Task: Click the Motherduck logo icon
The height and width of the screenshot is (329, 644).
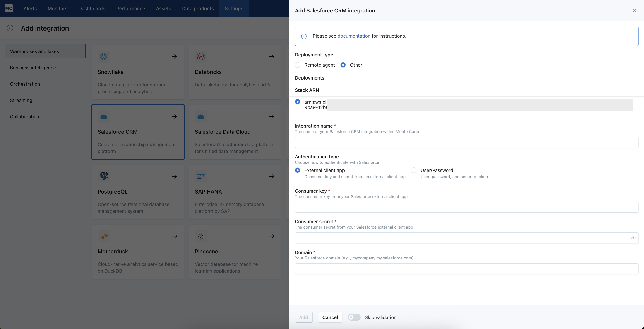Action: (x=103, y=236)
